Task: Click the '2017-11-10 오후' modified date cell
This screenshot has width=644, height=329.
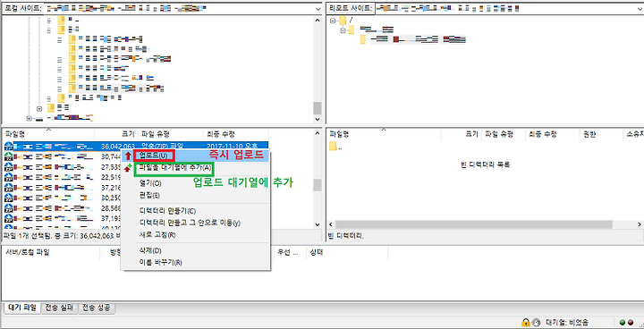Action: (233, 146)
